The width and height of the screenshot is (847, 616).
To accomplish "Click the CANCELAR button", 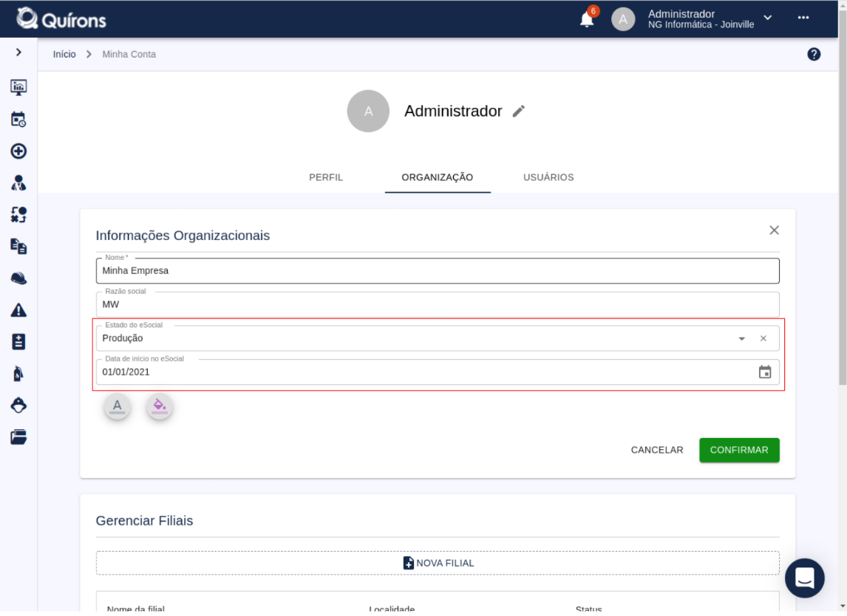I will point(657,451).
